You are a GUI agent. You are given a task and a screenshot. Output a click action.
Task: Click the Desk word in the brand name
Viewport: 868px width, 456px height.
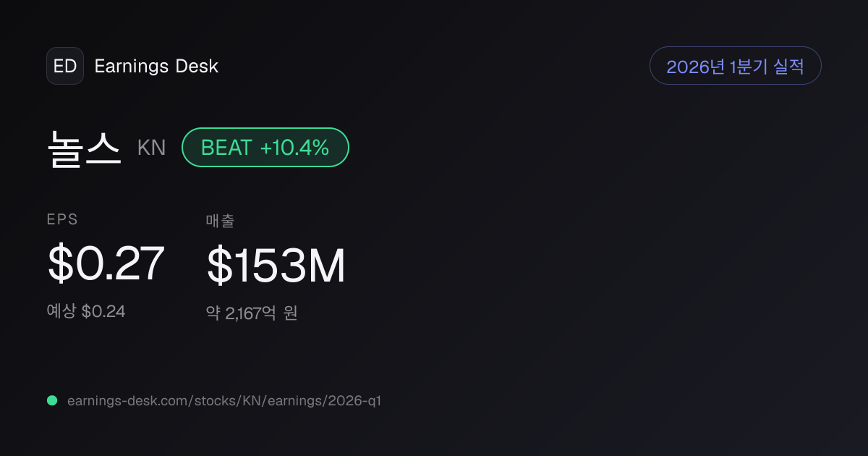coord(197,67)
